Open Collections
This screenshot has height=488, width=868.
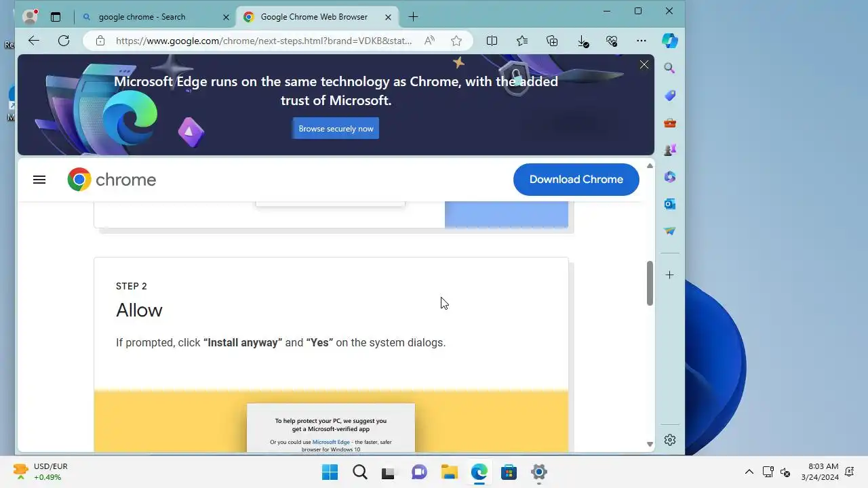point(552,41)
